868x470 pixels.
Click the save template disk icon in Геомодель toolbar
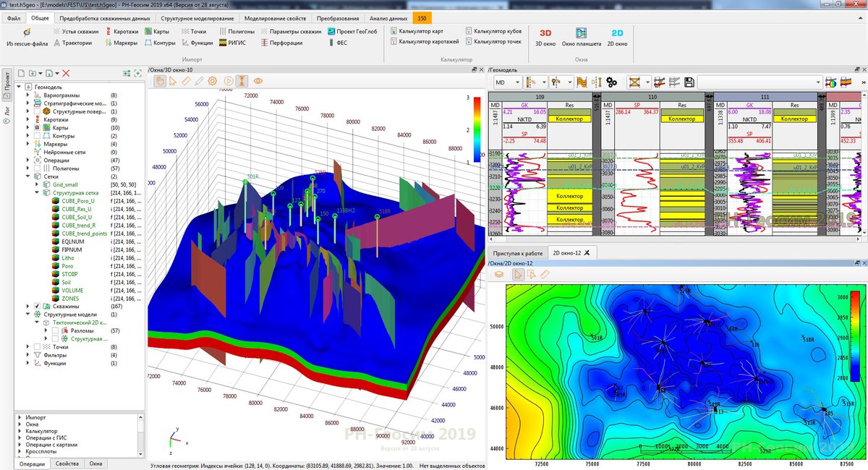pyautogui.click(x=688, y=82)
